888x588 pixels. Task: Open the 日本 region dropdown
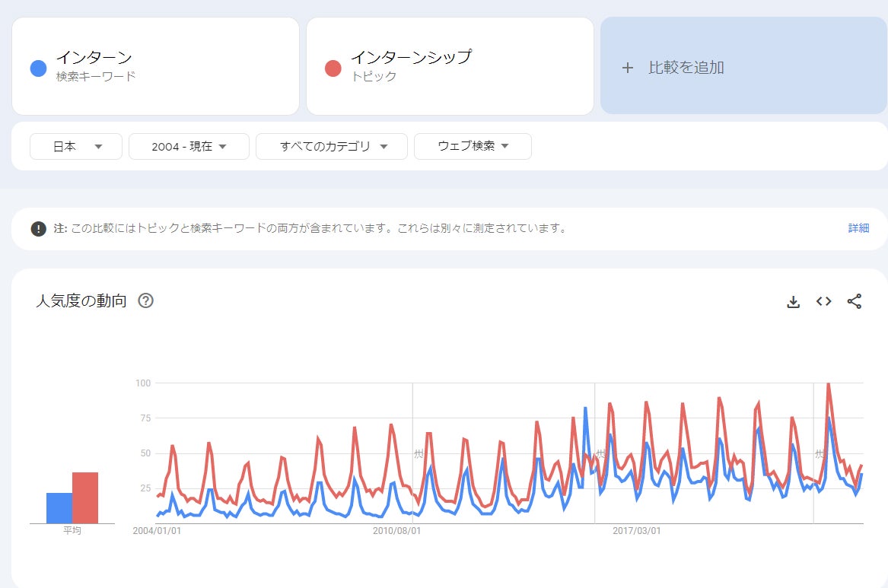click(x=76, y=147)
